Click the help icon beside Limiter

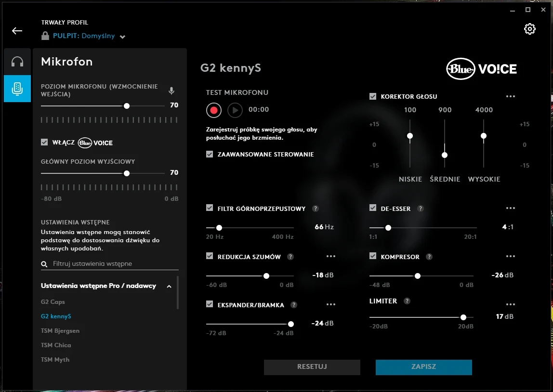click(407, 301)
